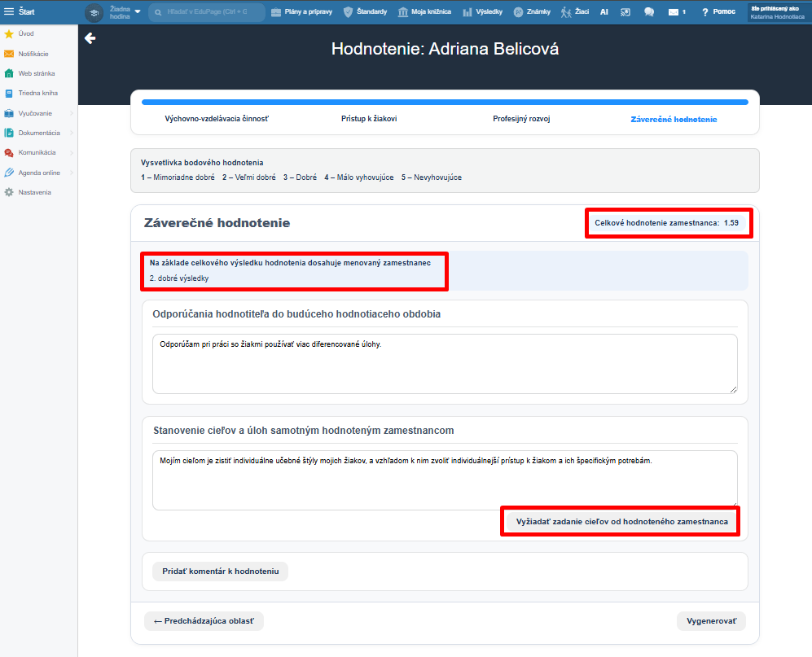The width and height of the screenshot is (812, 657).
Task: Click the Vyučovanie sidebar icon
Action: 9,113
